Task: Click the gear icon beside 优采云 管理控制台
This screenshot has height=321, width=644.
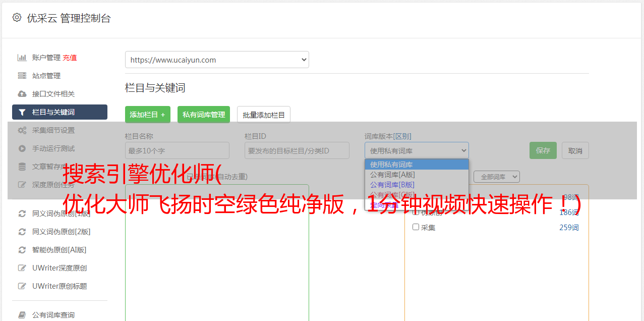Action: click(x=17, y=18)
